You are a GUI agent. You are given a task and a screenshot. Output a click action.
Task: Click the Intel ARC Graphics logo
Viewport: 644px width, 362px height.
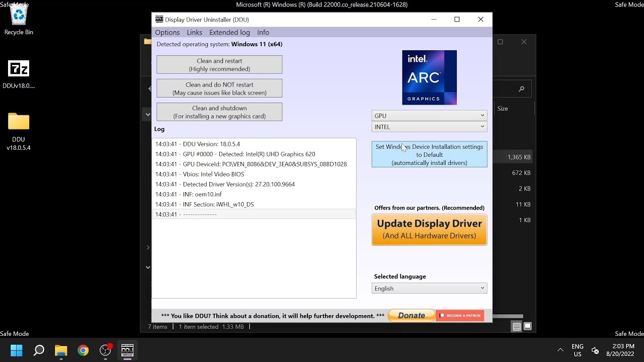click(x=429, y=77)
